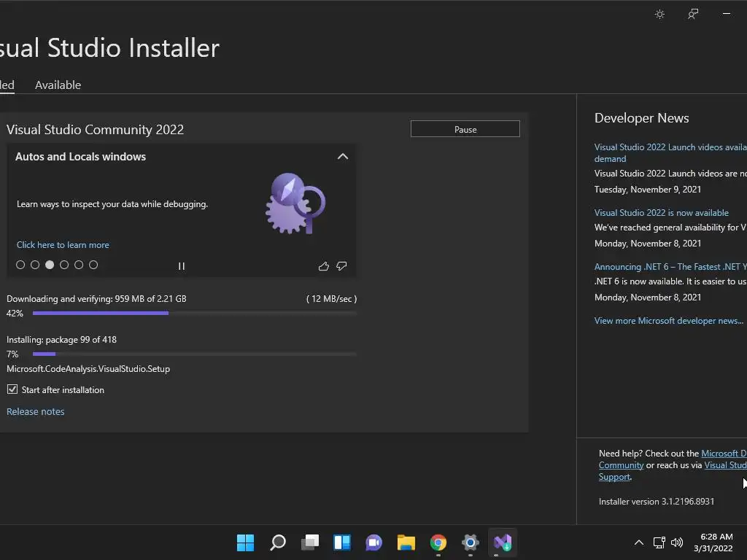Viewport: 747px width, 560px height.
Task: Open Microsoft Developer Community help link
Action: pos(724,454)
